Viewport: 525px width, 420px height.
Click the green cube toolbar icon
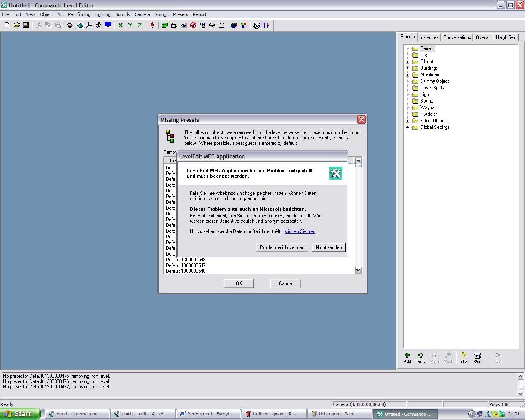[165, 25]
